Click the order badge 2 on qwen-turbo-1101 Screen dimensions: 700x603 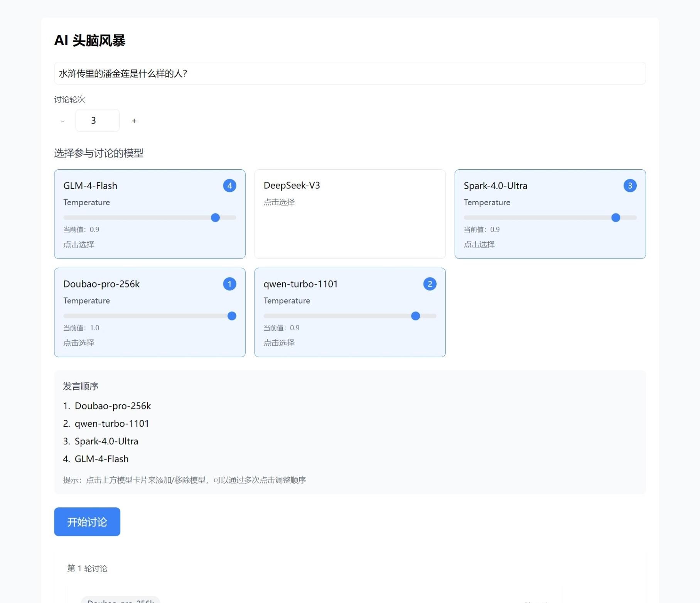[429, 284]
